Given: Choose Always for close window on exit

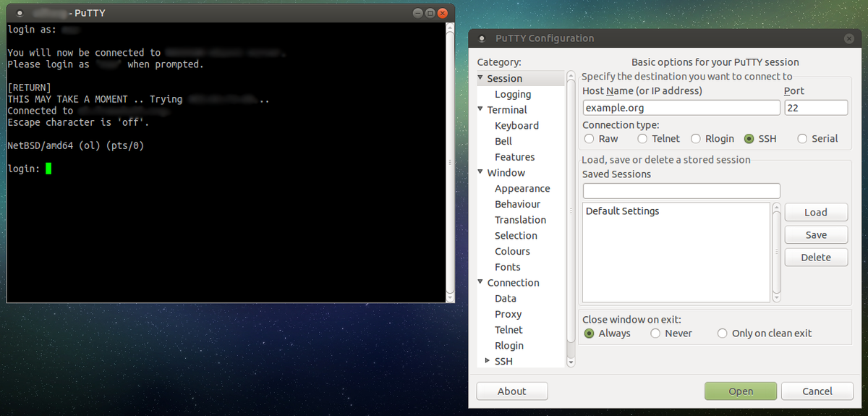Looking at the screenshot, I should [x=589, y=334].
